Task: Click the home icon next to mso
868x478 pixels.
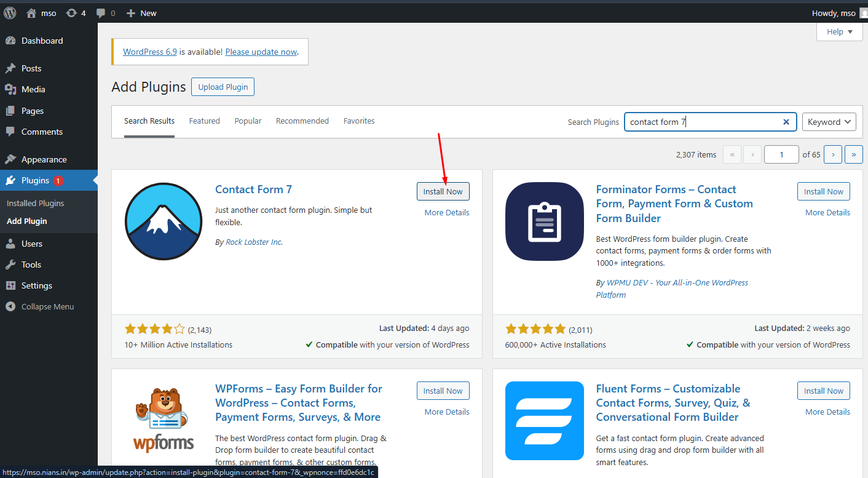Action: [x=31, y=13]
